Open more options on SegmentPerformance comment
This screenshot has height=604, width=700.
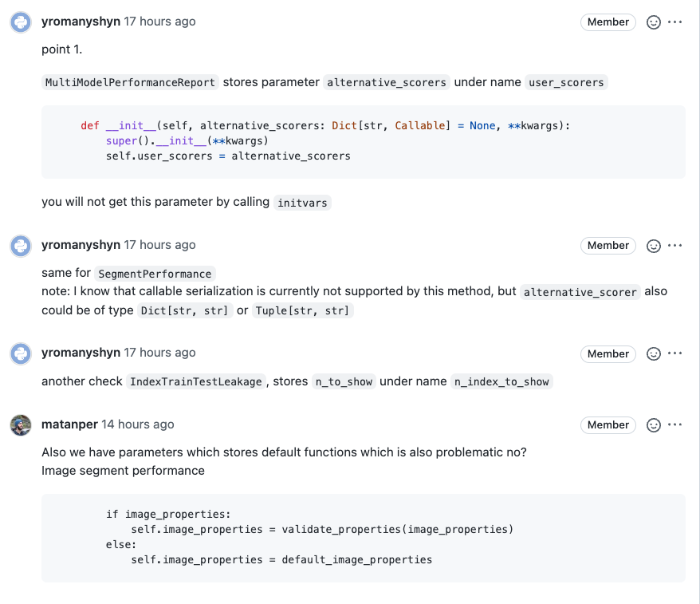pos(675,245)
